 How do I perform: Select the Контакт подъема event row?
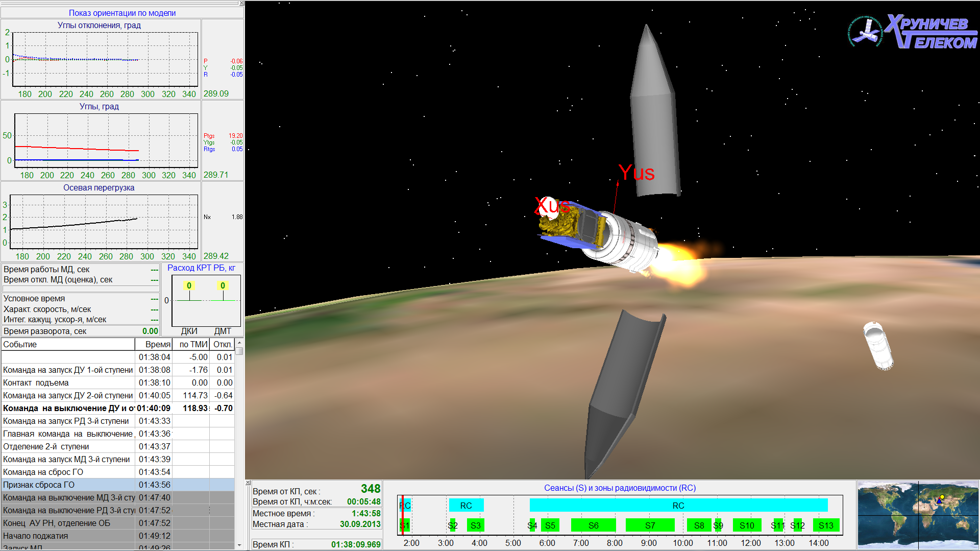pyautogui.click(x=69, y=382)
